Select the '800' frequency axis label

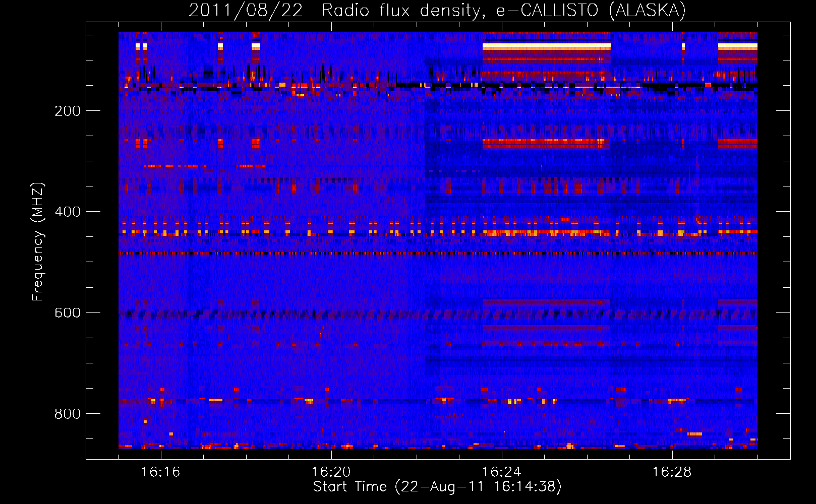point(68,414)
